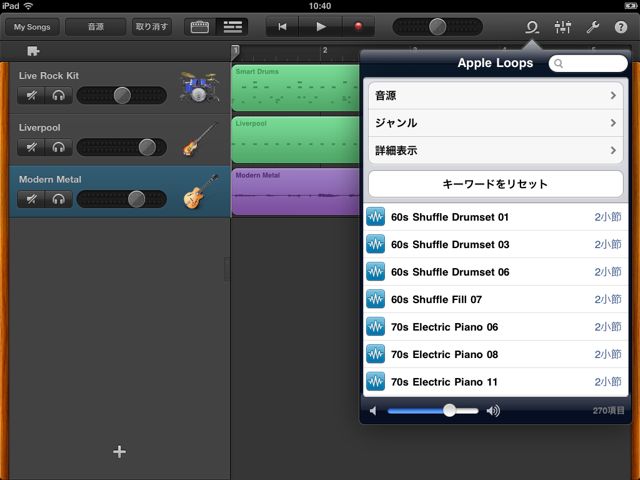Select the Liverpool track name
This screenshot has width=640, height=480.
40,127
